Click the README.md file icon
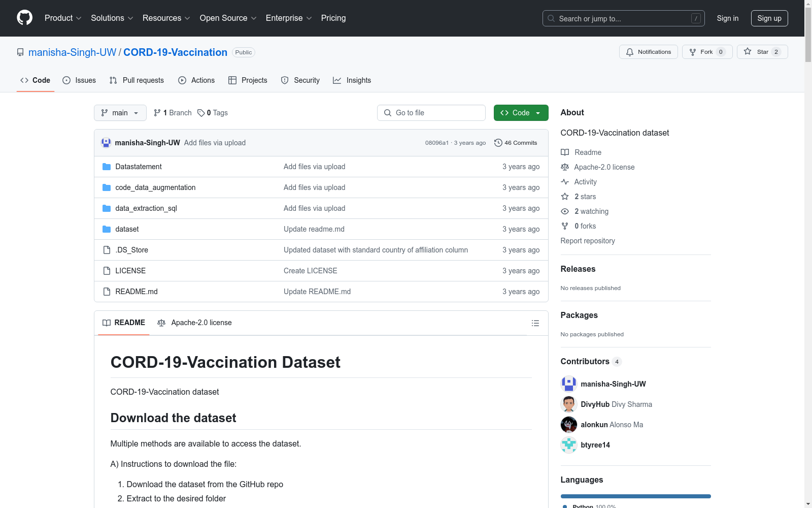The image size is (812, 508). [x=107, y=292]
